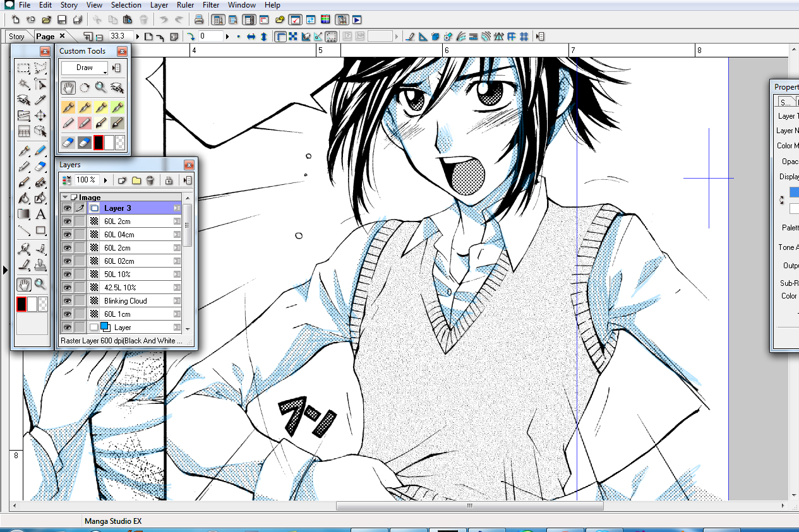Select the Rotate tool in Custom Tools
The width and height of the screenshot is (799, 532).
84,88
